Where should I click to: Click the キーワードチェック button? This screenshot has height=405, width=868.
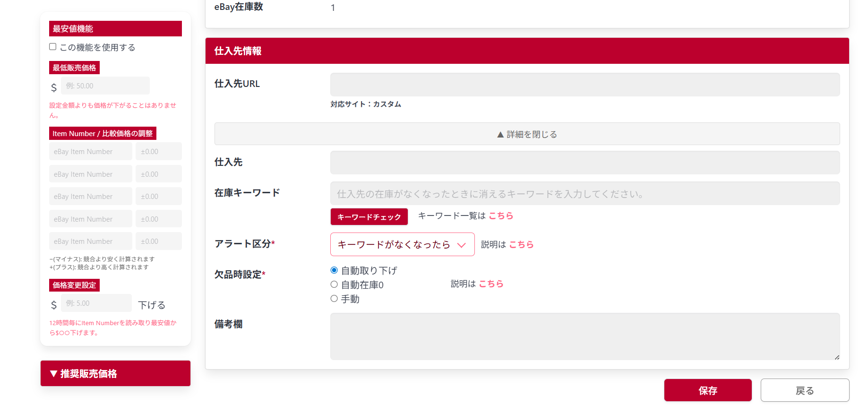pos(369,217)
